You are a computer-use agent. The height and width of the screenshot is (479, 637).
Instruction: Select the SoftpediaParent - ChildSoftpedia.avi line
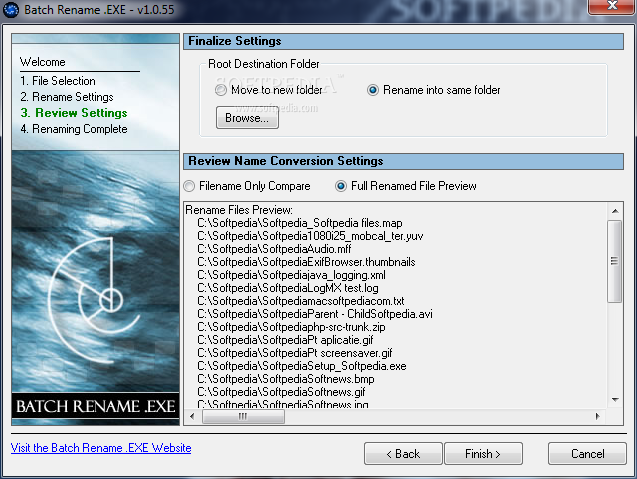(315, 314)
